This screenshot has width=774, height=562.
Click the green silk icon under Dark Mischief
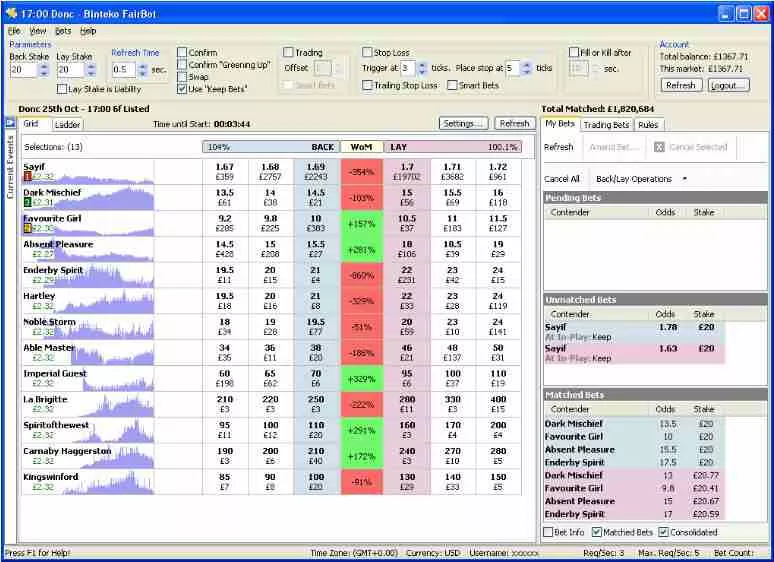27,202
